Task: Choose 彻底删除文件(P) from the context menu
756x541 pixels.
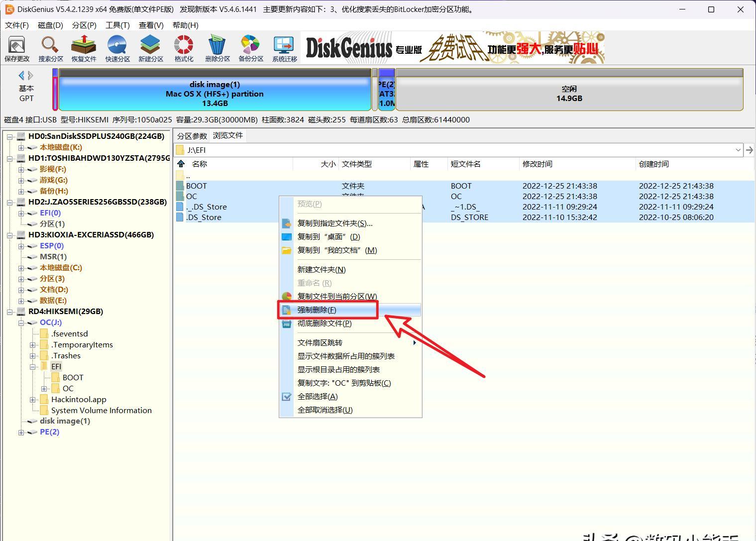Action: coord(350,323)
